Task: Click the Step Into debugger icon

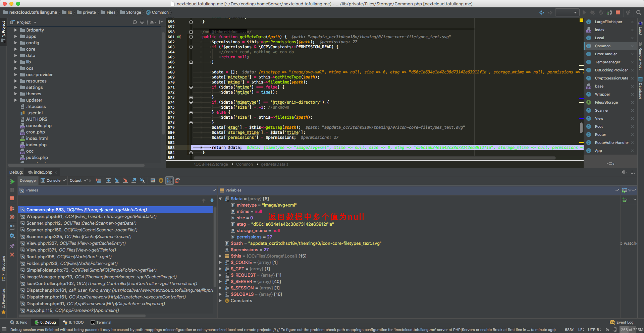Action: pyautogui.click(x=117, y=181)
